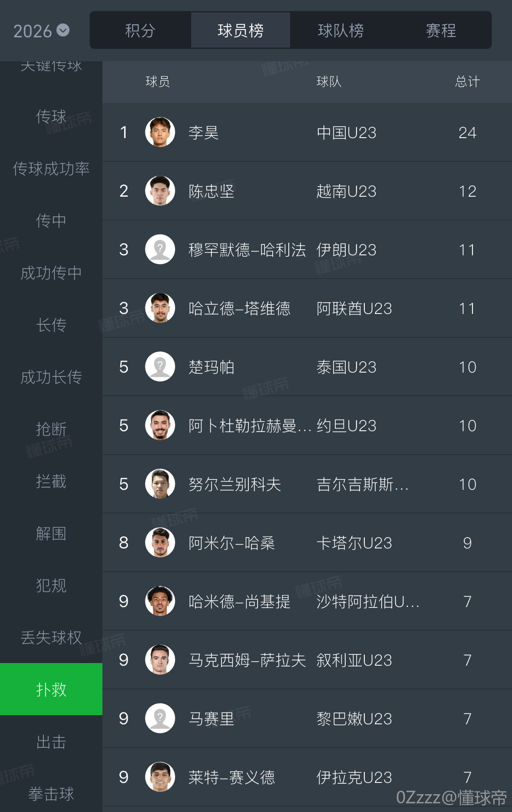Screen dimensions: 512x812
Task: Click 哈米德-尚基提's avatar photo
Action: tap(160, 601)
